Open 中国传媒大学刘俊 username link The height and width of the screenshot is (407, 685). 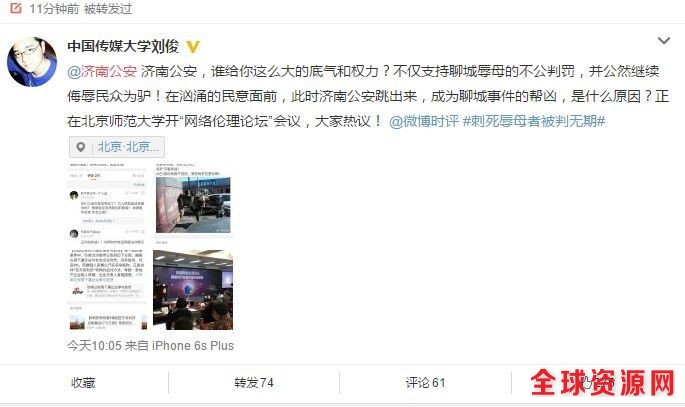pyautogui.click(x=123, y=46)
